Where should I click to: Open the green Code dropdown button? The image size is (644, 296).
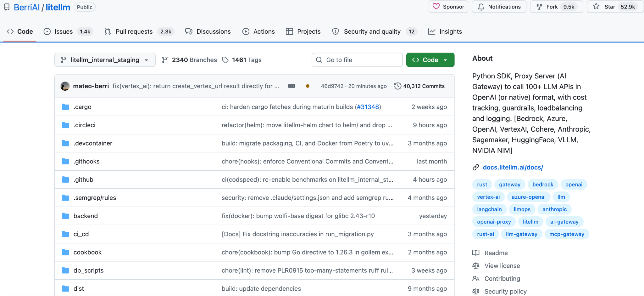[x=430, y=60]
